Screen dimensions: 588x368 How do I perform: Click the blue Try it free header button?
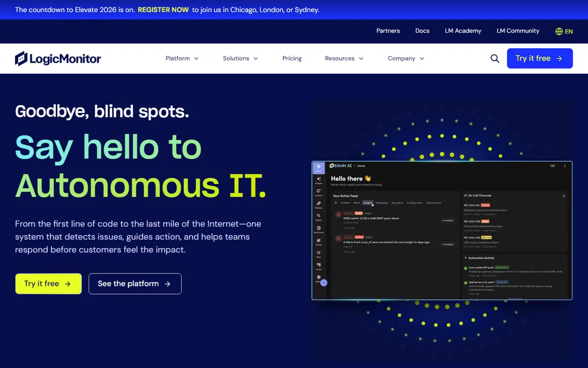(540, 58)
